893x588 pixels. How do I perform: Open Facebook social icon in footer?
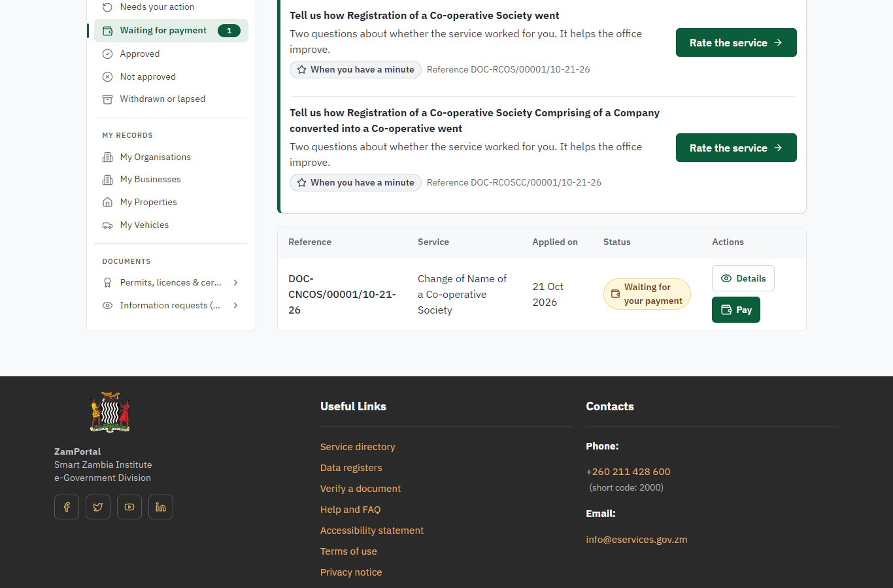tap(67, 507)
